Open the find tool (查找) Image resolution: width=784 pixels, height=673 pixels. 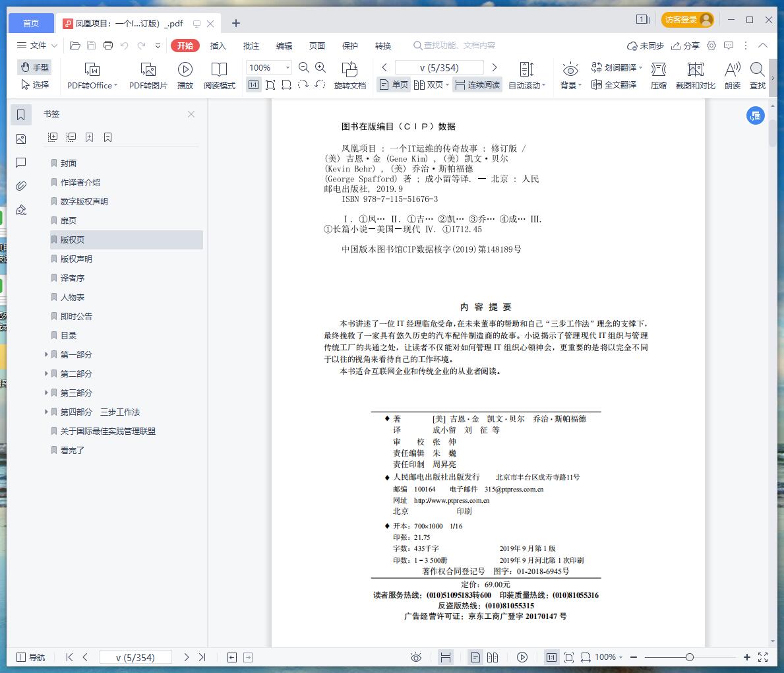(x=758, y=76)
